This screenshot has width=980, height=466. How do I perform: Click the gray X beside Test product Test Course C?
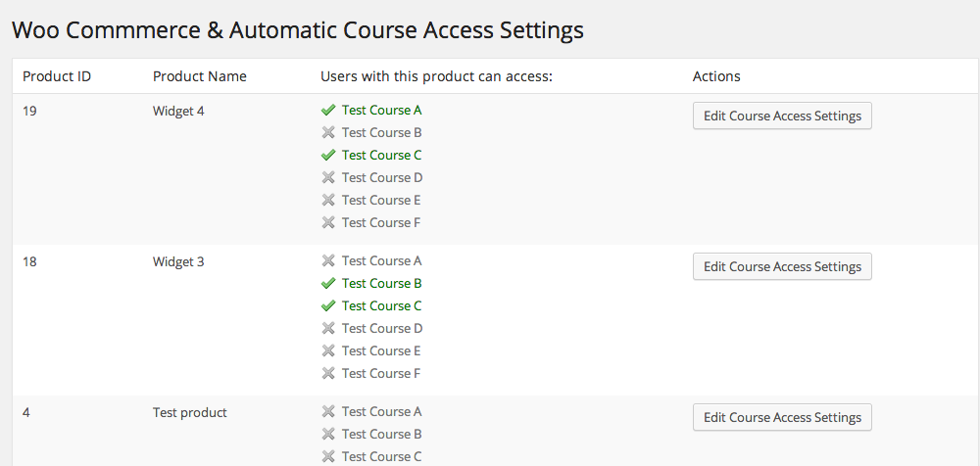(x=328, y=456)
